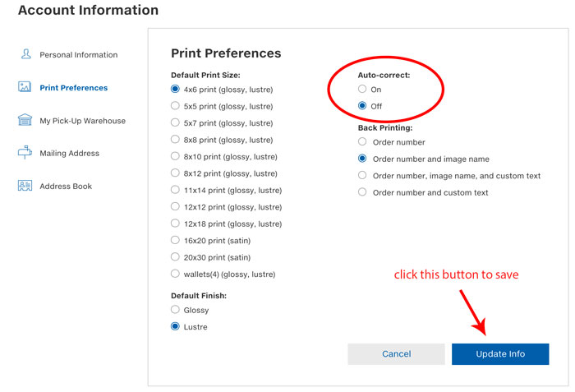Select 8x10 print default size
The image size is (575, 392).
[x=175, y=156]
